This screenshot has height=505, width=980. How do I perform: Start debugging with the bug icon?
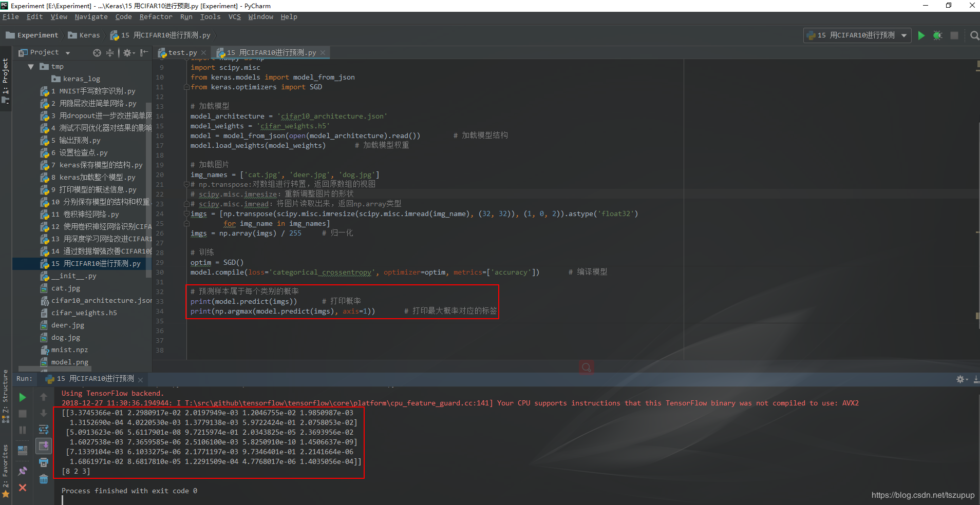(x=937, y=35)
